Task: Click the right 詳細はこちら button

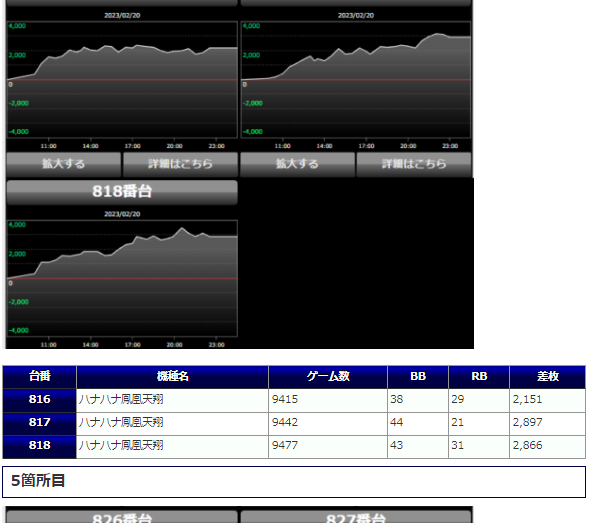Action: (x=414, y=164)
